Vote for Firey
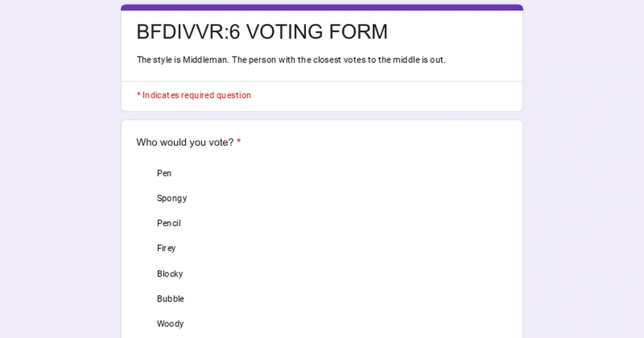 click(166, 248)
